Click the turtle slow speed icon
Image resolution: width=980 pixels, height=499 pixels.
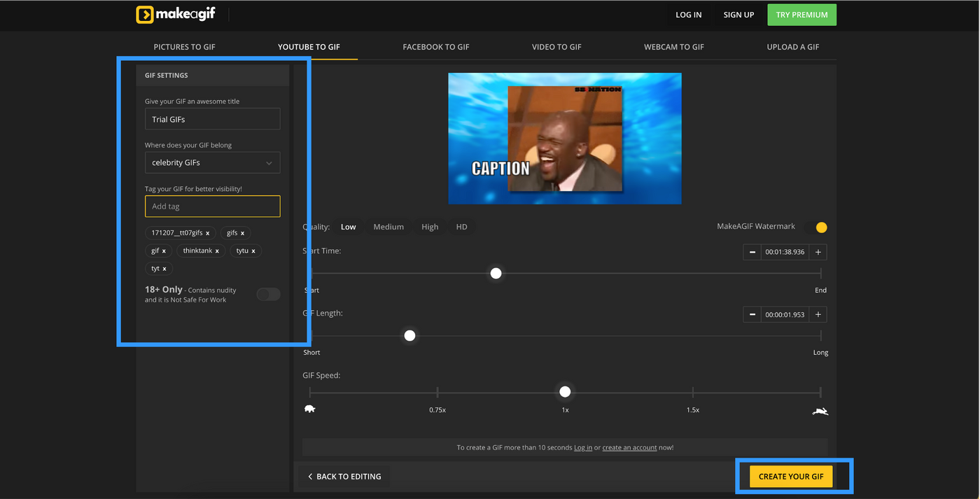[310, 409]
